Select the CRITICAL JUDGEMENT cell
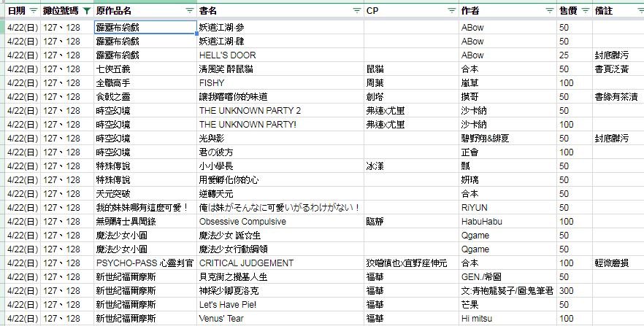Screen dimensions: 644x326 pos(280,263)
